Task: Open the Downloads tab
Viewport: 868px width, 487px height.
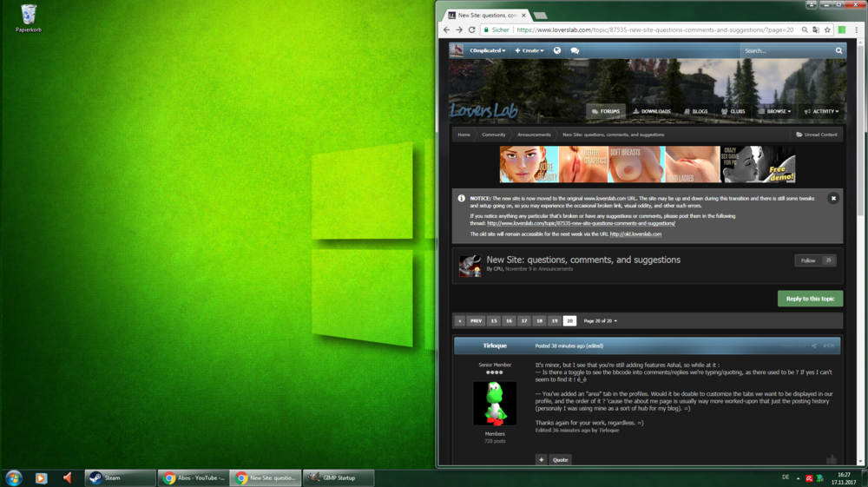Action: 652,111
